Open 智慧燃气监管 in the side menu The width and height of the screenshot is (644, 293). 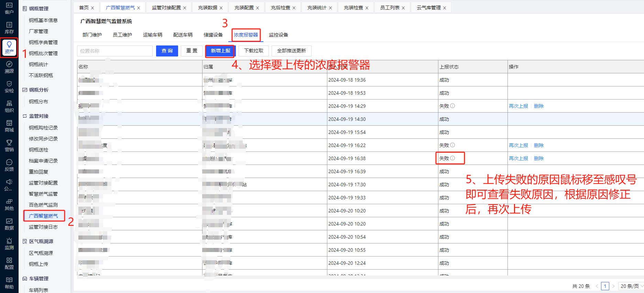(x=43, y=194)
